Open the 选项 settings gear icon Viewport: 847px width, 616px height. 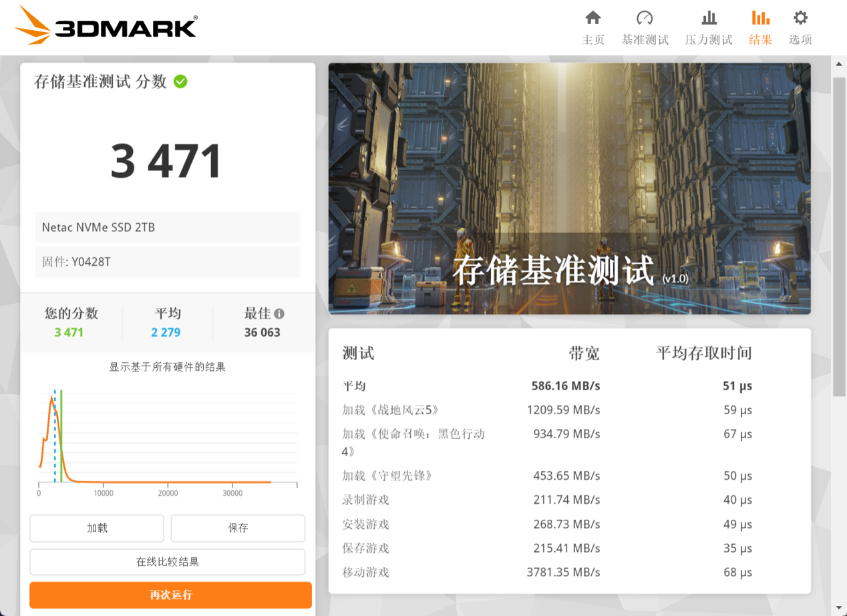[x=800, y=19]
